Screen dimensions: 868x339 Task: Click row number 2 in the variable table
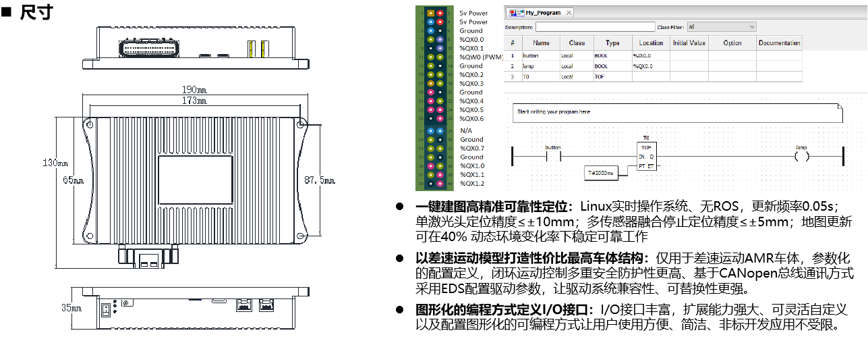[x=513, y=66]
